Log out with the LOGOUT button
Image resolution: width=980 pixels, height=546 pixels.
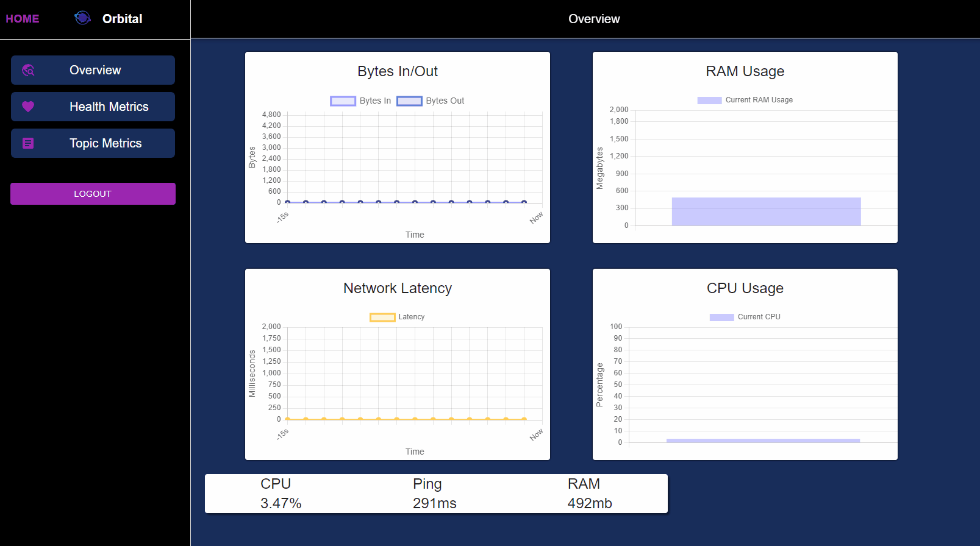coord(93,194)
